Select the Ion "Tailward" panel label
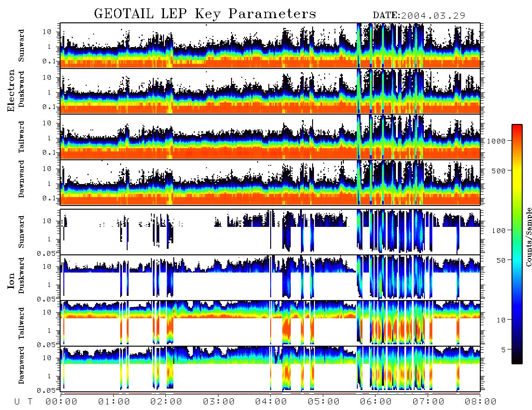Image resolution: width=532 pixels, height=410 pixels. [21, 323]
